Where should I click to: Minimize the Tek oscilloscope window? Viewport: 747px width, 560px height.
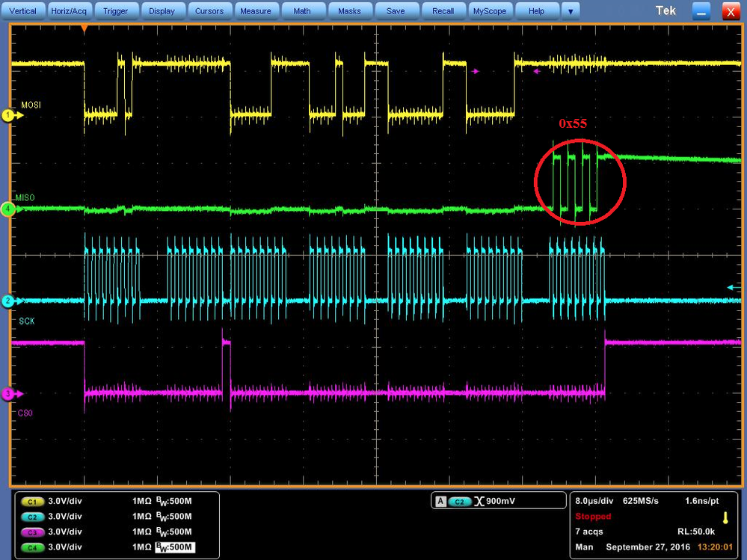701,11
